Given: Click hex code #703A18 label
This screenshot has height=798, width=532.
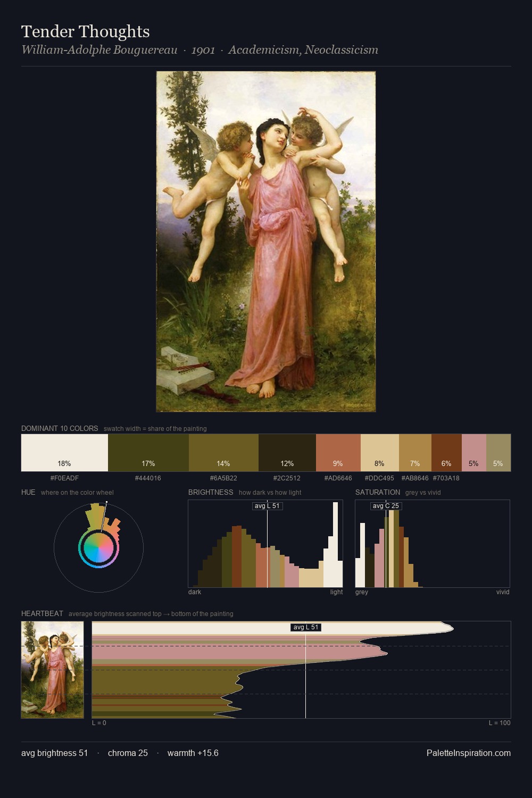Looking at the screenshot, I should [446, 478].
